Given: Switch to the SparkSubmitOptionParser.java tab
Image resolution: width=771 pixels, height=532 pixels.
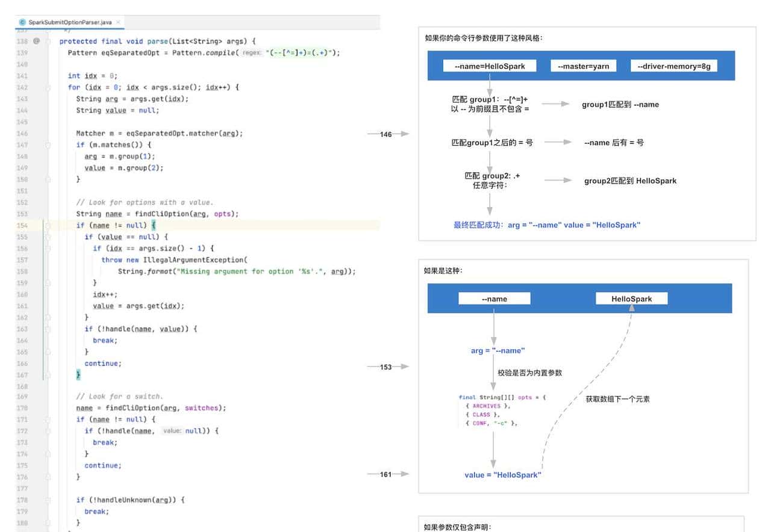Looking at the screenshot, I should pyautogui.click(x=72, y=21).
